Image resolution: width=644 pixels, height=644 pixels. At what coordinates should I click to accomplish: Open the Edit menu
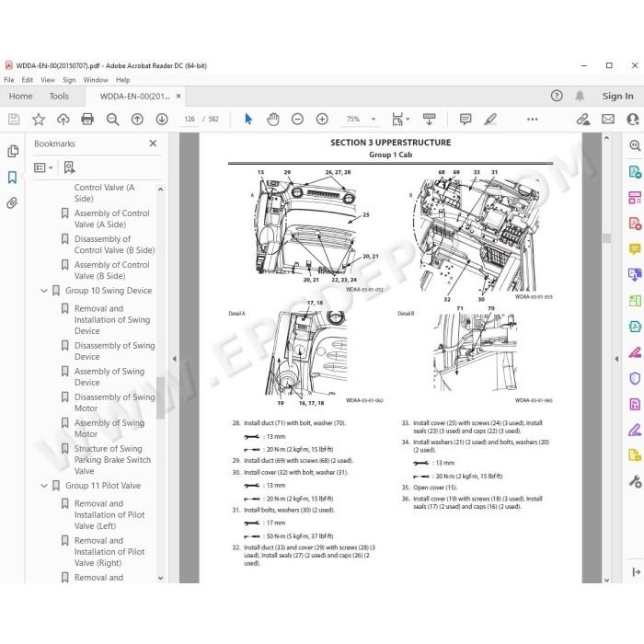[27, 80]
